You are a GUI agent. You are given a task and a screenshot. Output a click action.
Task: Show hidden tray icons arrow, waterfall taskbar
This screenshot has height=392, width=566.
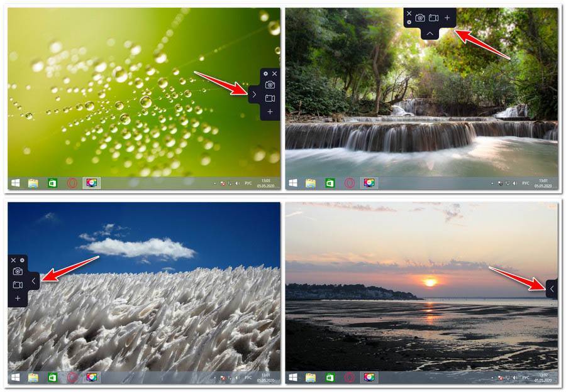(x=492, y=183)
